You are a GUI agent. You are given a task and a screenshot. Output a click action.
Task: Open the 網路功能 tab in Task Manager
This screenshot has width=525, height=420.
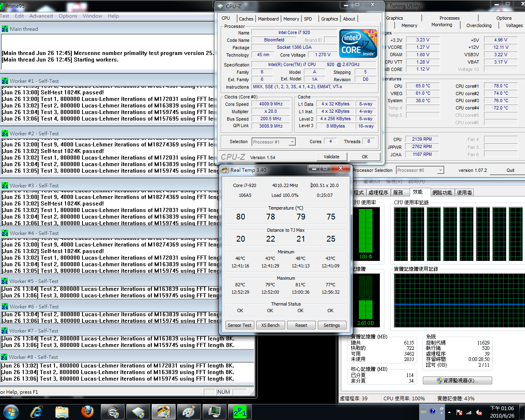442,192
